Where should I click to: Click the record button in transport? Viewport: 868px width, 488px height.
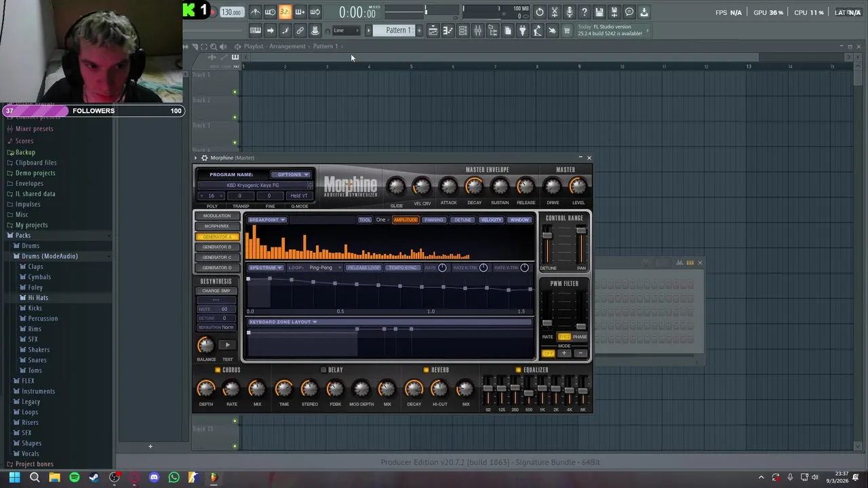[212, 12]
